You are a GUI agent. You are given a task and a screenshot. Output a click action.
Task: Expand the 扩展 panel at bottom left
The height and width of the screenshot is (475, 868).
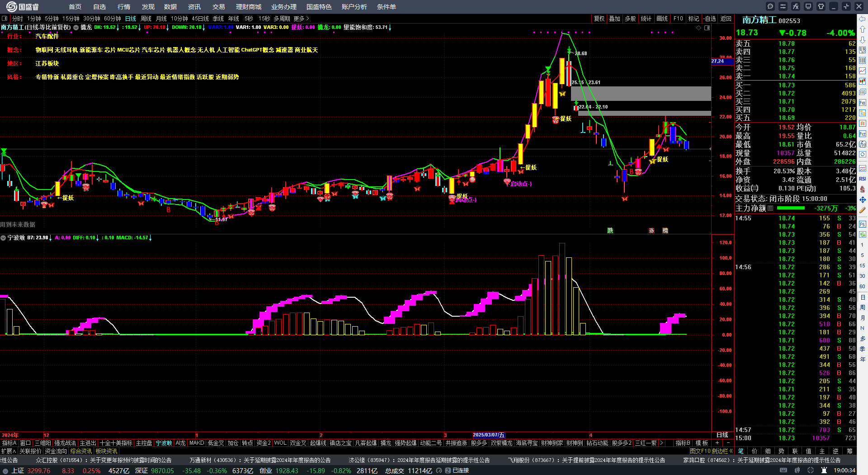click(x=9, y=451)
